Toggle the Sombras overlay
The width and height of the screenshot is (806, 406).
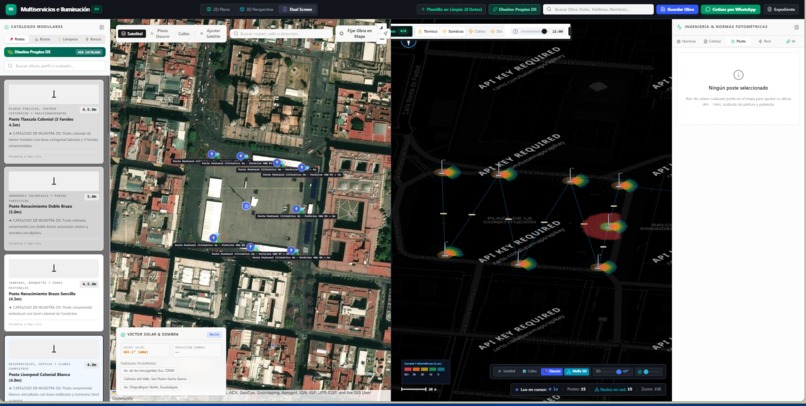(x=453, y=31)
